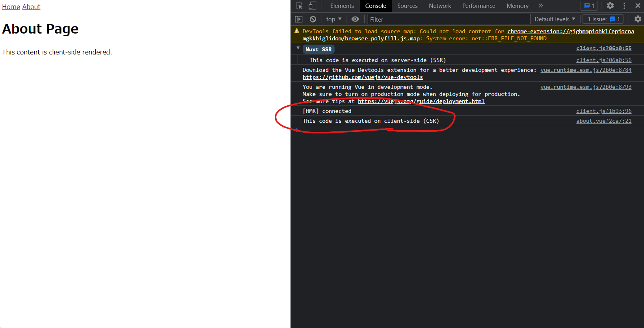Viewport: 644px width, 328px height.
Task: Select the '[HMR] connected' log message
Action: (327, 111)
